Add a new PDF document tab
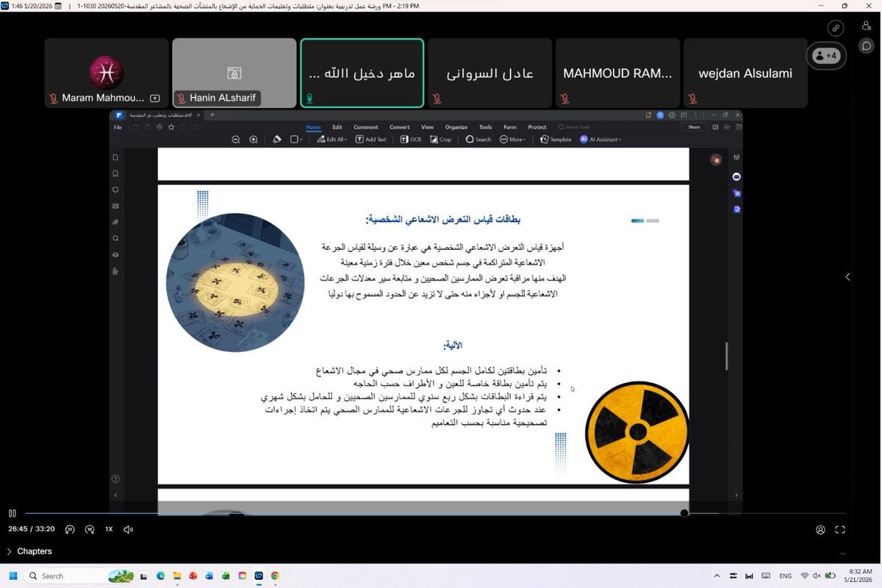Viewport: 882px width, 588px height. (x=212, y=115)
